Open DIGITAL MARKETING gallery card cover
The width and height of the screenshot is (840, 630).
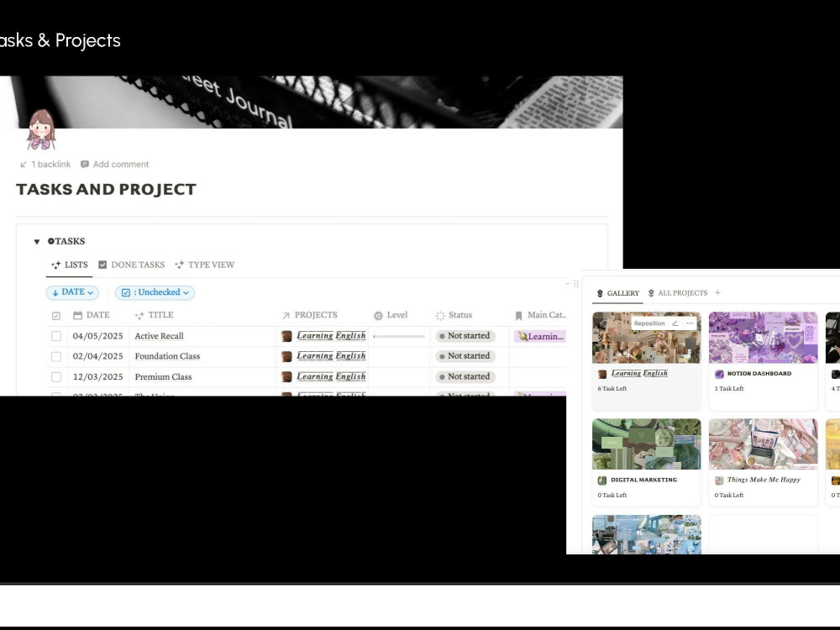click(x=647, y=444)
